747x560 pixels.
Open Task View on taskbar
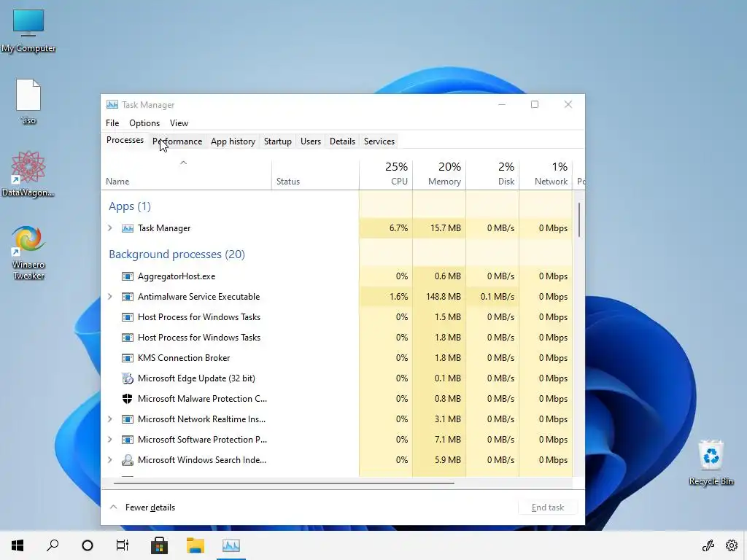coord(123,545)
